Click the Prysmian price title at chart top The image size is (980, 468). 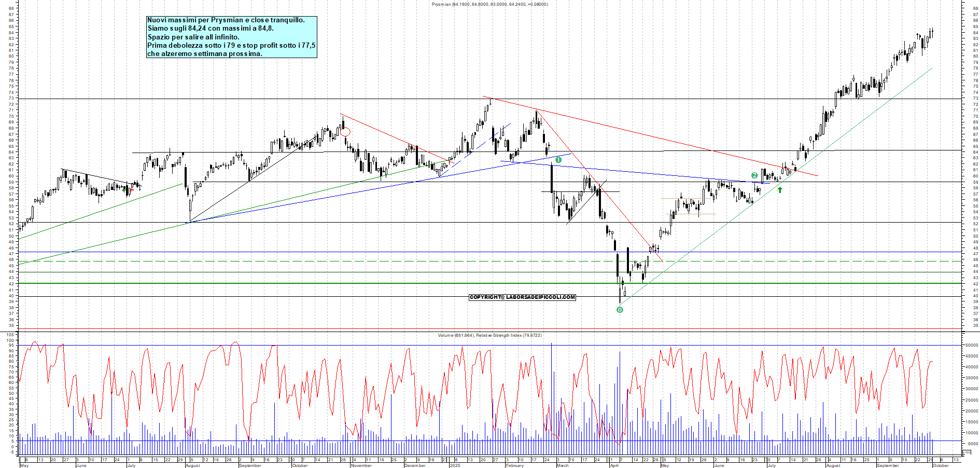click(489, 4)
